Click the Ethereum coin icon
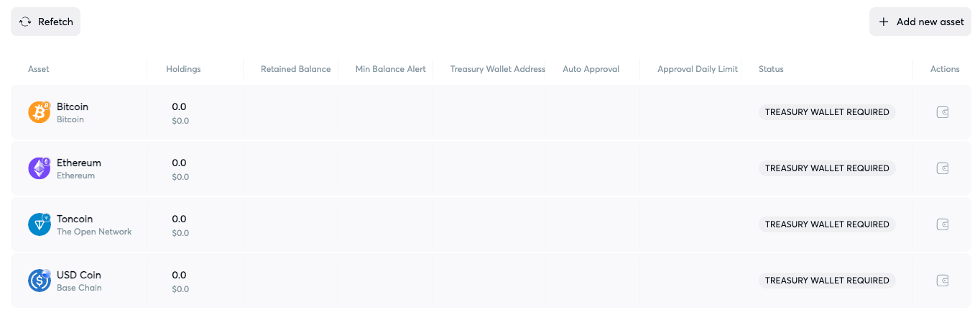980x323 pixels. point(39,168)
